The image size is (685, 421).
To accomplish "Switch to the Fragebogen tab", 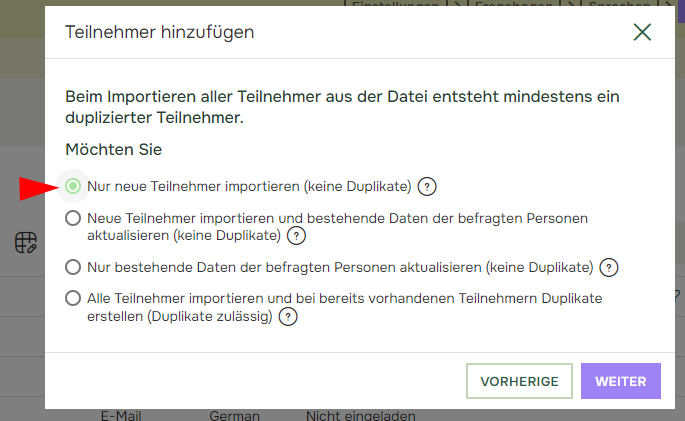I will (x=514, y=3).
